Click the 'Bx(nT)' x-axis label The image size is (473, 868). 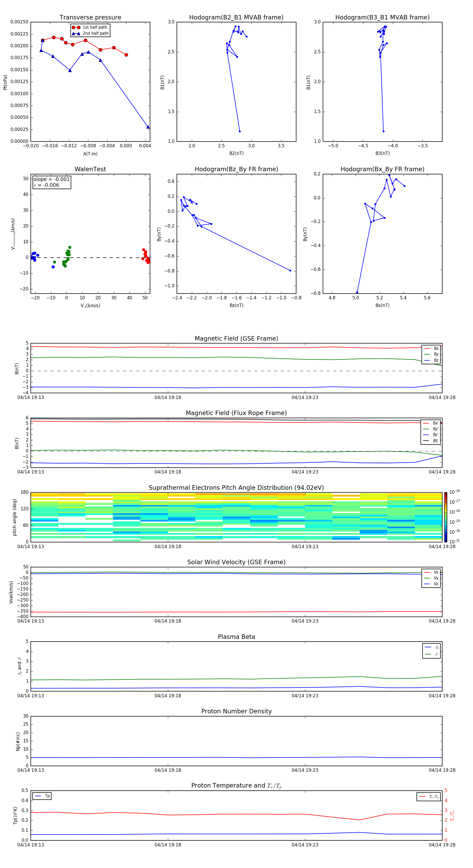(382, 305)
